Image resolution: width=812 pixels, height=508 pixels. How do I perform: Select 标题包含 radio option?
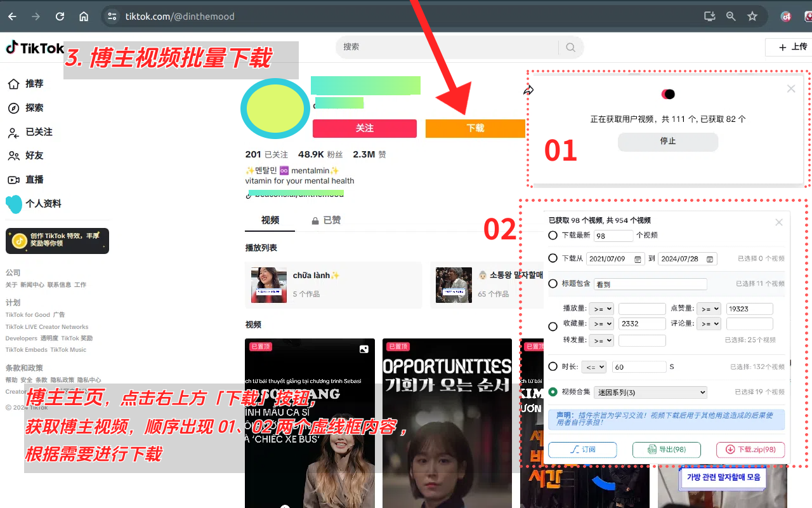click(553, 284)
